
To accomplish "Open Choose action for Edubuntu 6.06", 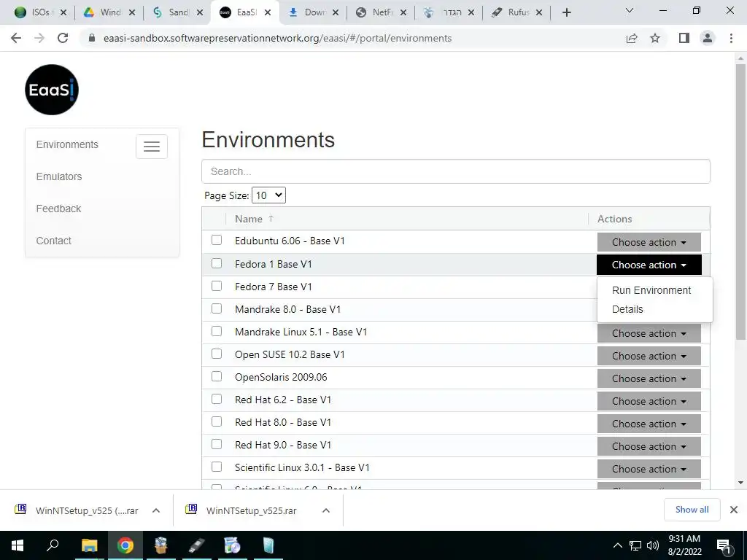I will [x=649, y=242].
